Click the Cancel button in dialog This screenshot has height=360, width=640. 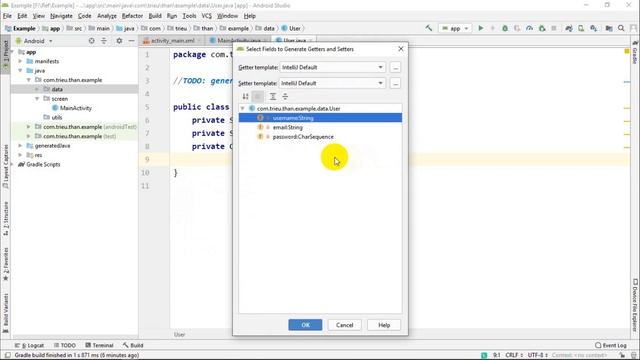click(x=344, y=325)
